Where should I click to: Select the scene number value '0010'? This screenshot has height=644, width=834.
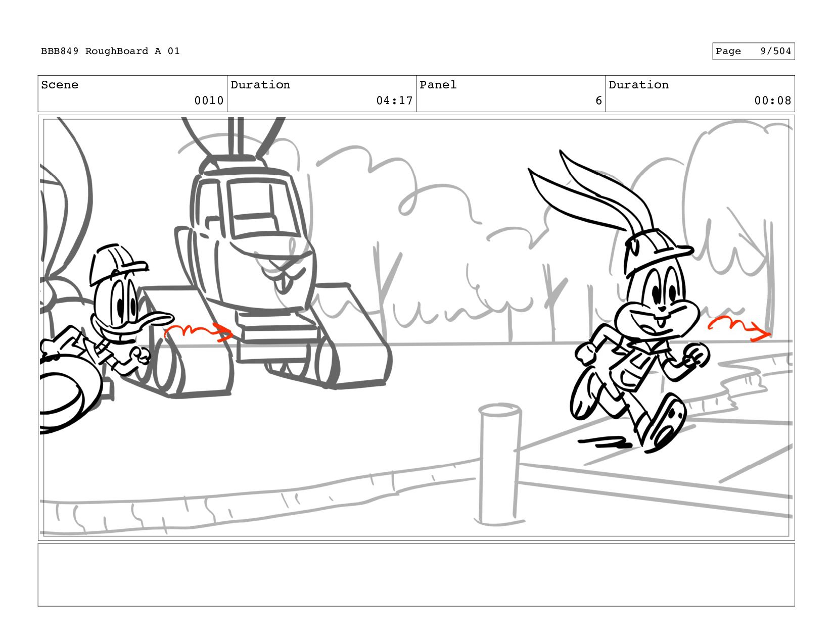tap(209, 101)
